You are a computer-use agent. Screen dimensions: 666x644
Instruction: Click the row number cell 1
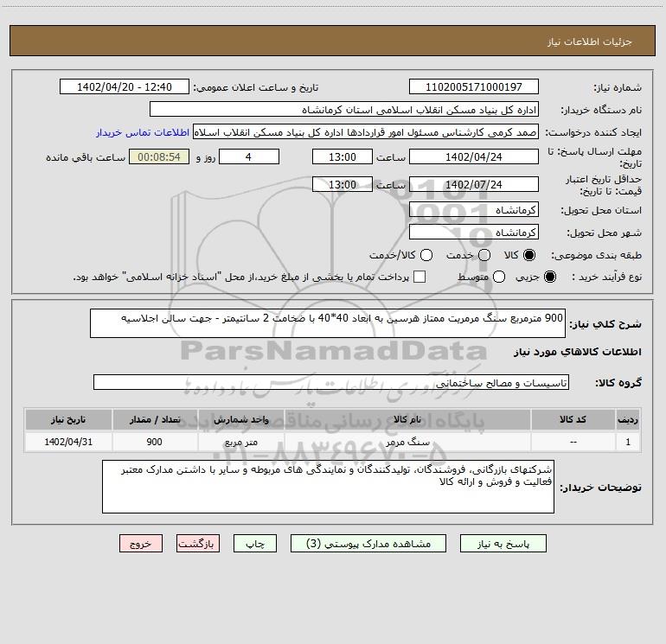(x=628, y=442)
